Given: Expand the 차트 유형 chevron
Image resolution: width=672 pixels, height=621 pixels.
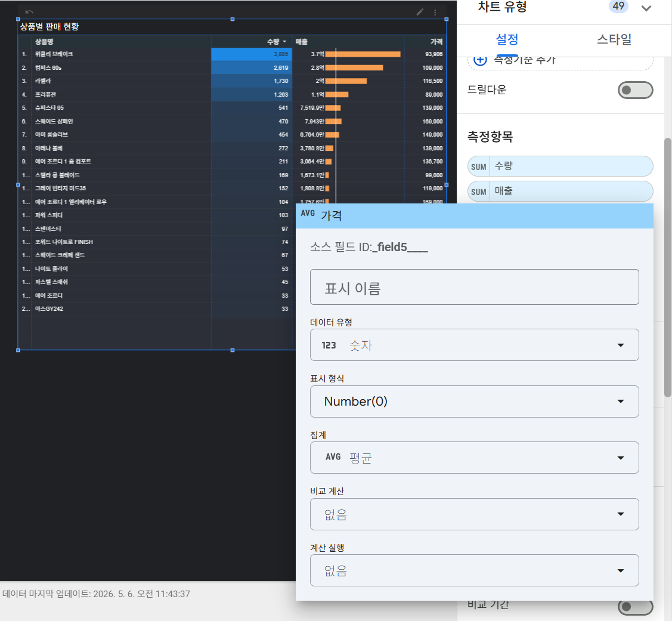Looking at the screenshot, I should (646, 8).
